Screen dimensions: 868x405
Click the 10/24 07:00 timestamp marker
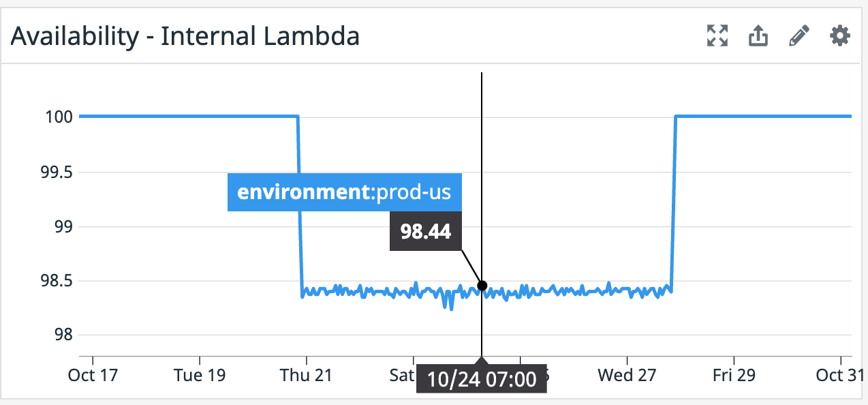click(481, 378)
